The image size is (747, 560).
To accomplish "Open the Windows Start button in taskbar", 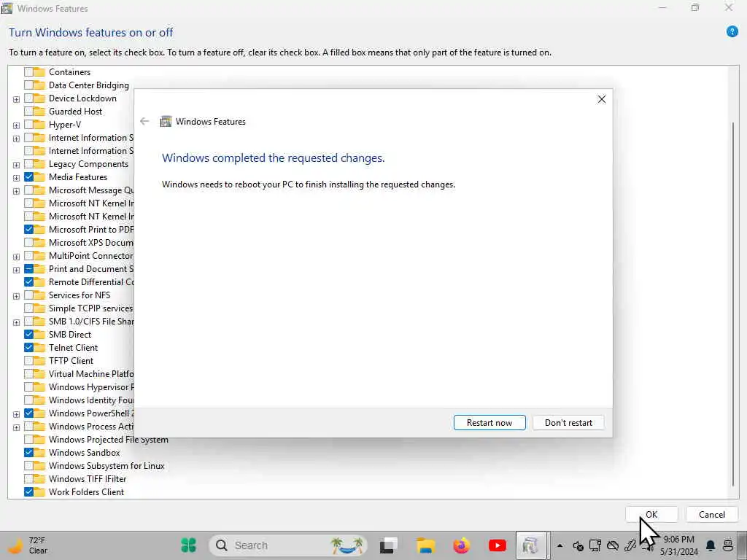I will (x=189, y=545).
